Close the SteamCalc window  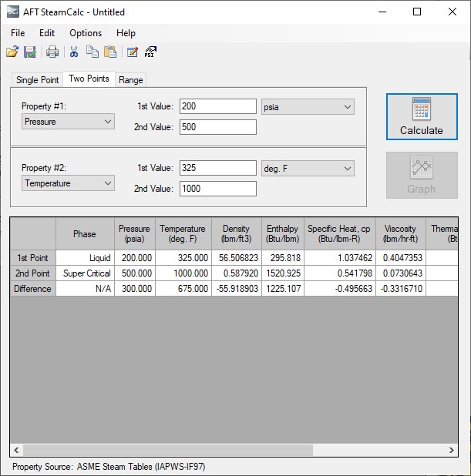click(x=452, y=12)
